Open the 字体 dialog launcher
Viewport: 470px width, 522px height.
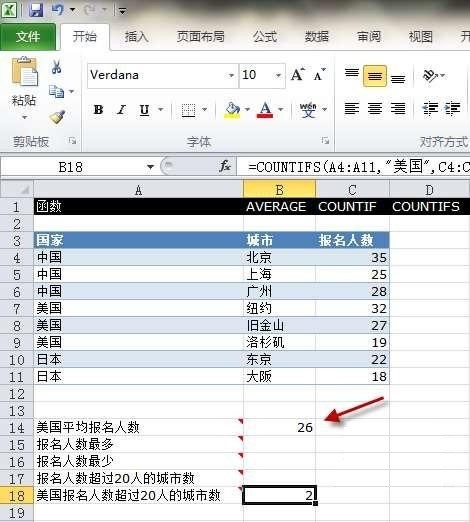[x=325, y=141]
